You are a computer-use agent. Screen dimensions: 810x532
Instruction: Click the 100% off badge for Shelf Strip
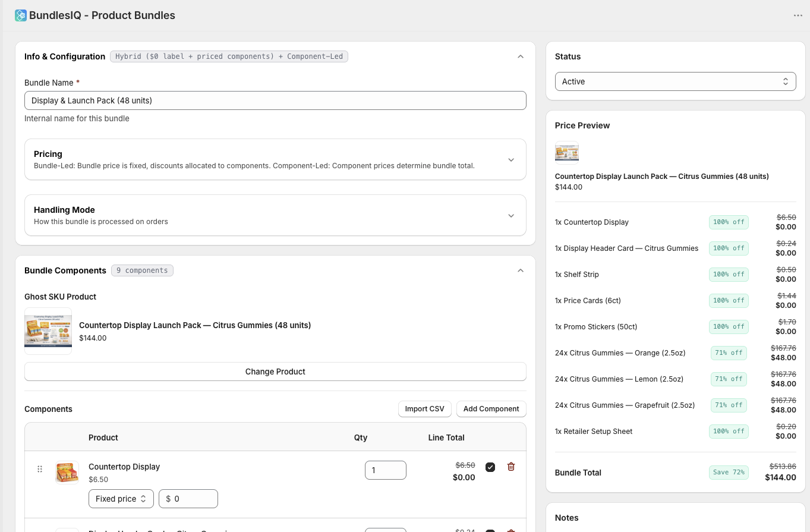coord(729,274)
